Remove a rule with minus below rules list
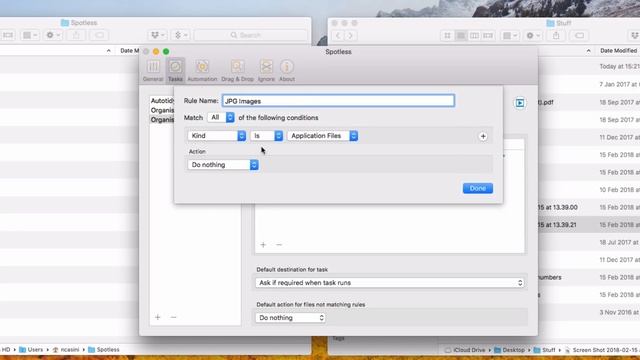Image resolution: width=640 pixels, height=360 pixels. (x=279, y=244)
